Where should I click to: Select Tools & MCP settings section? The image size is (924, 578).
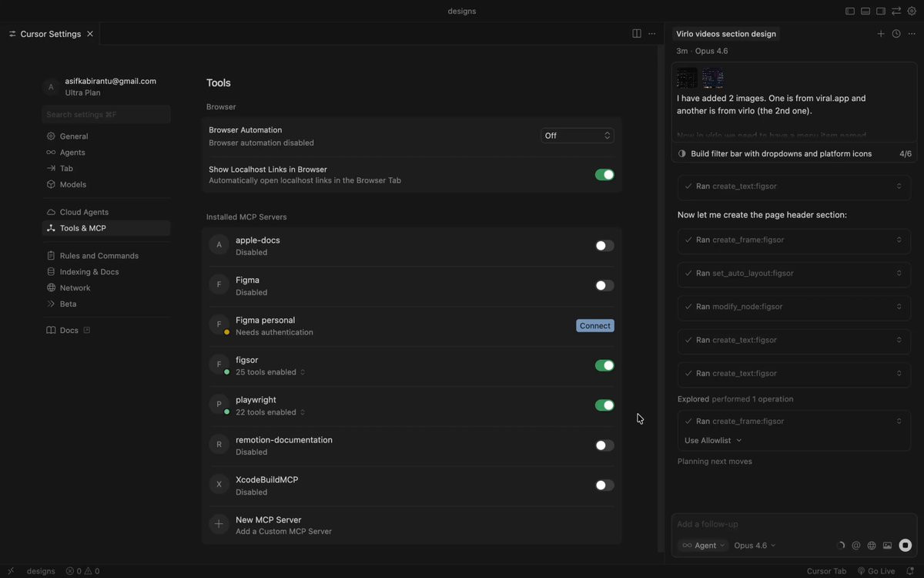coord(106,228)
